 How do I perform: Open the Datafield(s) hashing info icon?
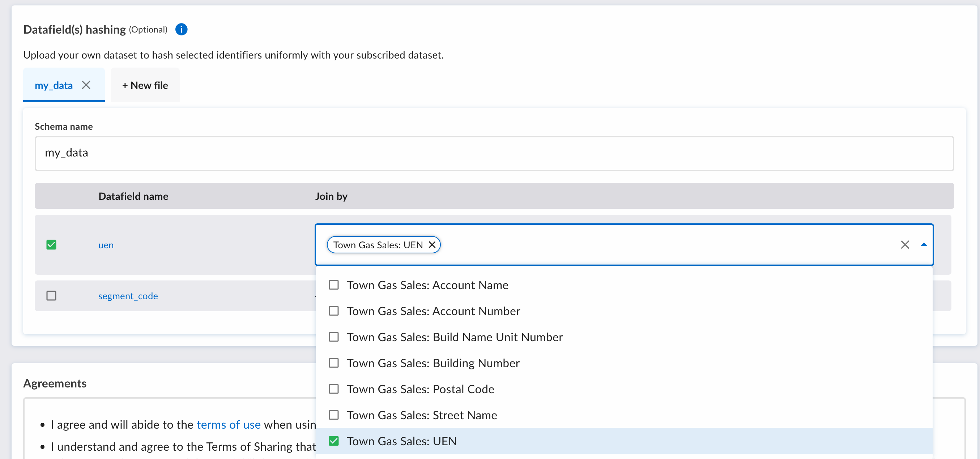click(x=181, y=29)
